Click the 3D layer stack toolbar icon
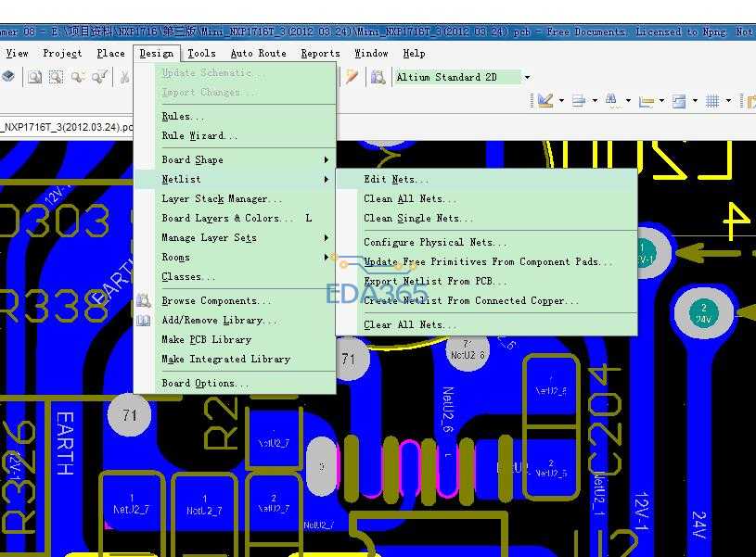The image size is (756, 557). point(8,77)
